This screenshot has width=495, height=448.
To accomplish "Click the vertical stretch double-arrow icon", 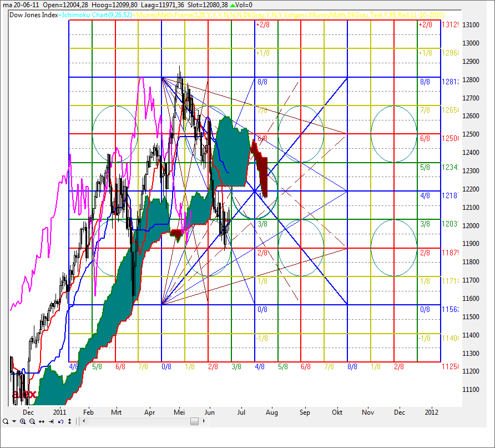I will point(69,422).
